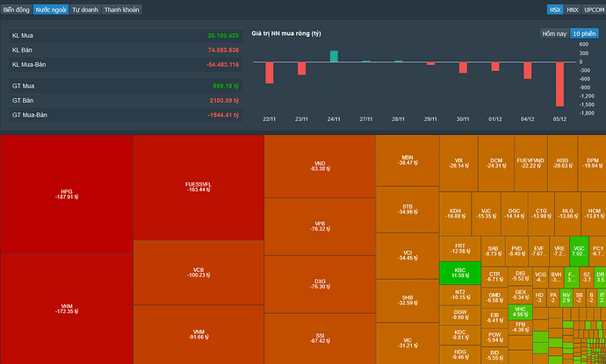The height and width of the screenshot is (364, 606).
Task: Click the 04/12 chart bar
Action: click(x=528, y=71)
